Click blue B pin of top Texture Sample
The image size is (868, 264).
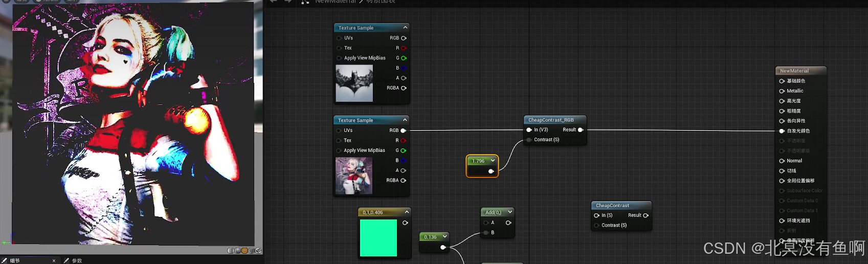404,68
